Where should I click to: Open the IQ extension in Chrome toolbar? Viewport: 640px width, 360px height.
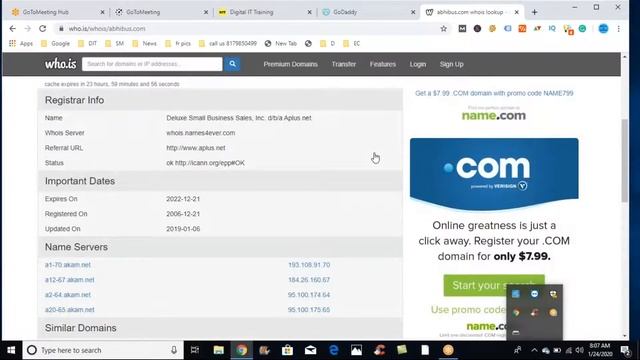pyautogui.click(x=552, y=29)
